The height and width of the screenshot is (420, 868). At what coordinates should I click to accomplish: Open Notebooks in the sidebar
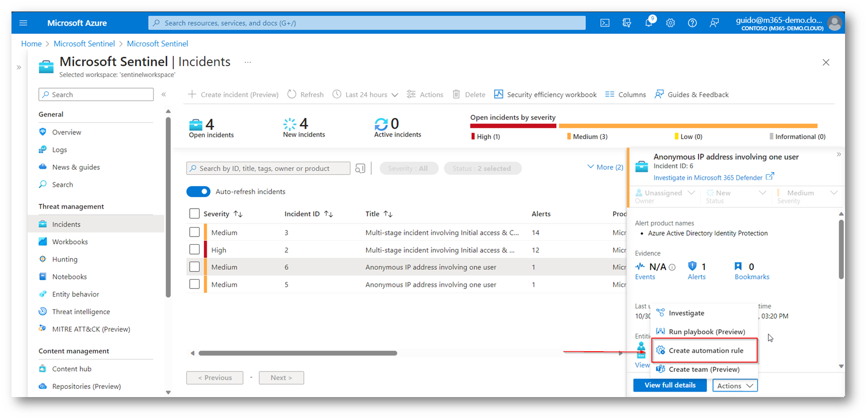[69, 277]
